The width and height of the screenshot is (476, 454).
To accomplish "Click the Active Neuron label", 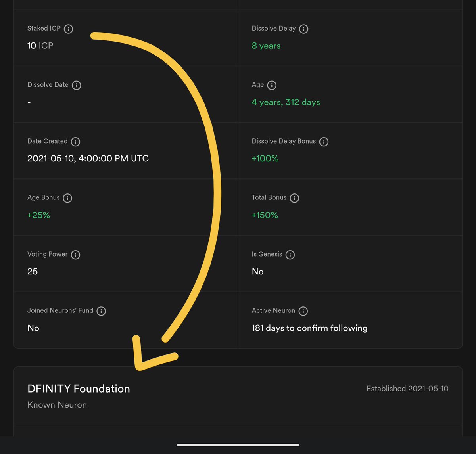I will [273, 310].
